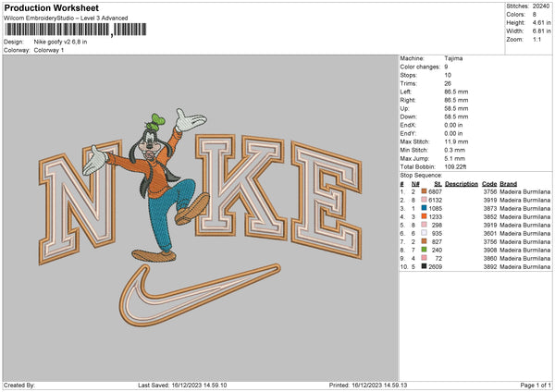
Task: Select the design name 'Nike goofy v2 6,8 in'
Action: pyautogui.click(x=60, y=42)
